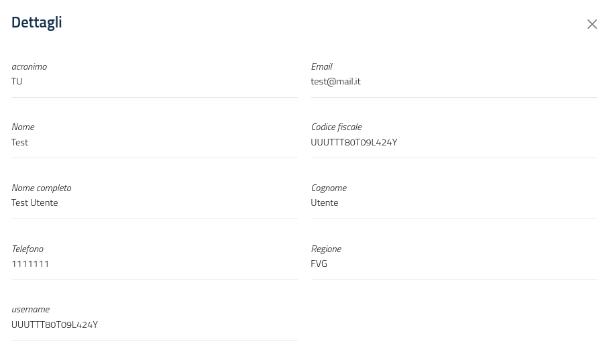Click the Email field label
Viewport: 607px width, 364px height.
point(321,66)
